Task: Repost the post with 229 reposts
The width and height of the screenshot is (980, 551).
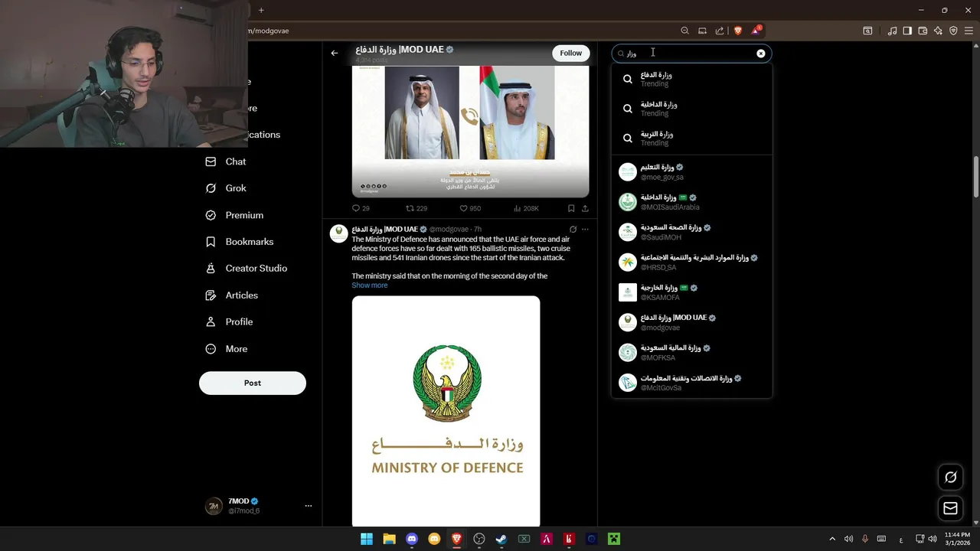Action: tap(416, 208)
